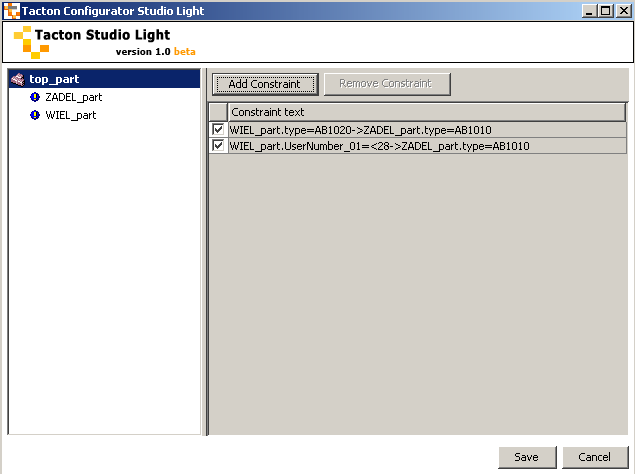The image size is (635, 474).
Task: Select WIEL_part tree node
Action: (x=70, y=115)
